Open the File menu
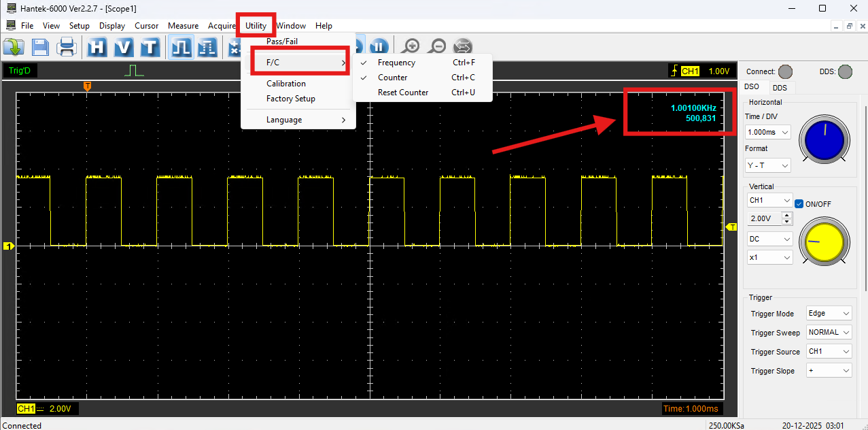Screen dimensions: 868x430 (x=27, y=26)
